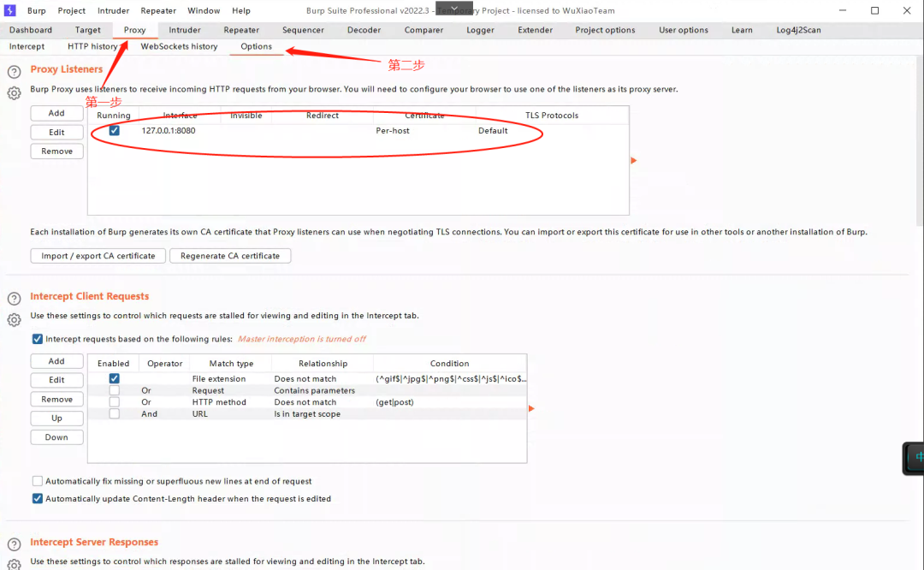Open the Log4j2Scan tab
Image resolution: width=924 pixels, height=570 pixels.
pos(798,30)
